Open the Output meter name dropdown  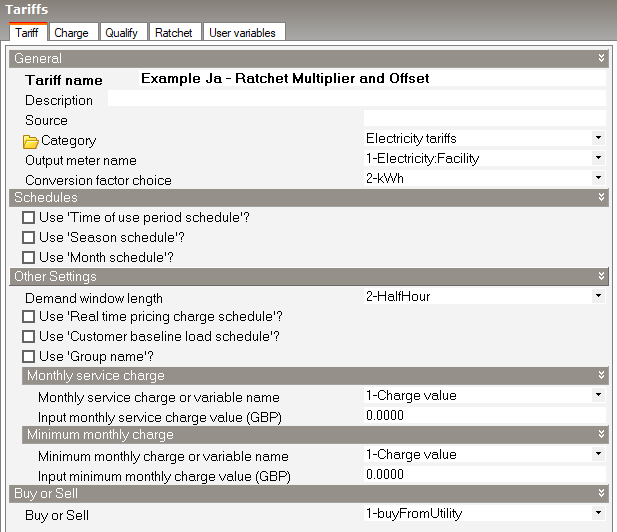(598, 158)
